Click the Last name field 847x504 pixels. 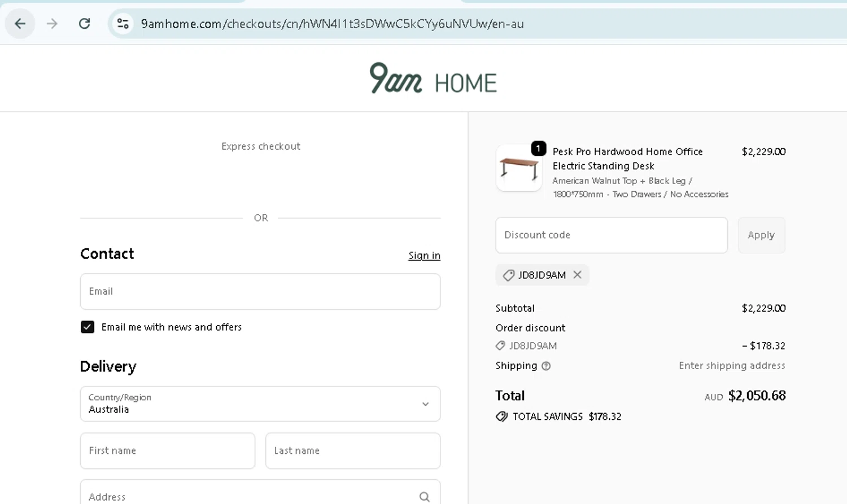pos(353,451)
